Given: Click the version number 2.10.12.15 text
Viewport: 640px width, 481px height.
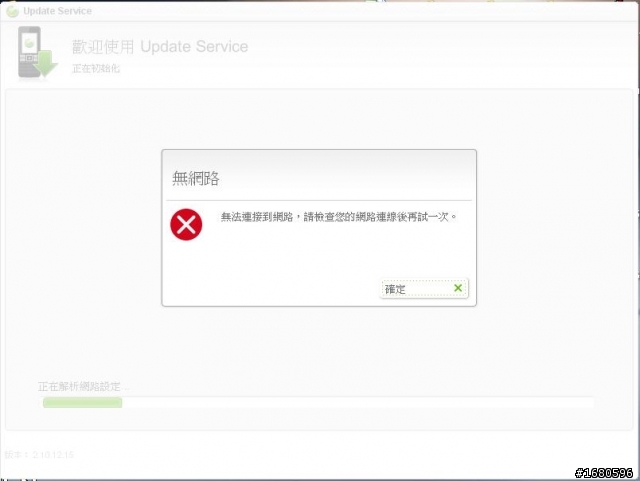Looking at the screenshot, I should pyautogui.click(x=53, y=454).
